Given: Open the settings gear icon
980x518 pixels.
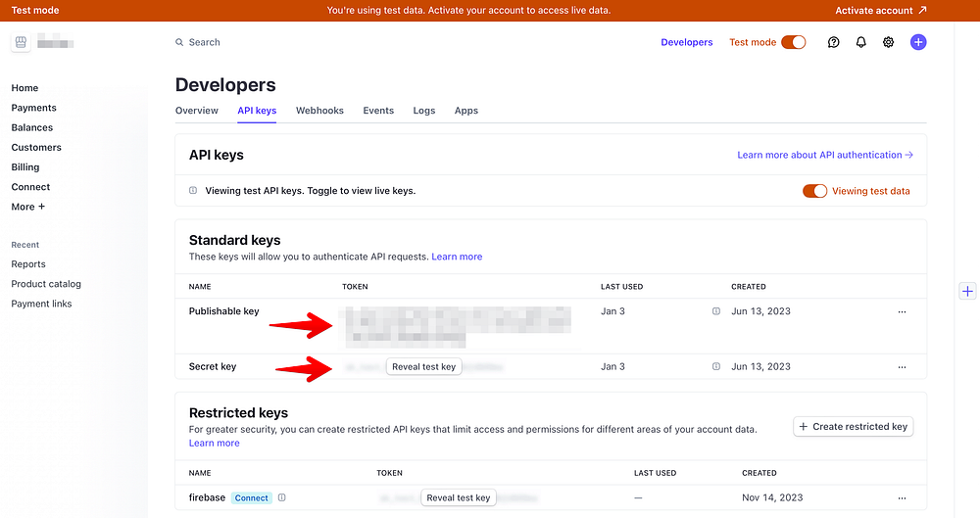Looking at the screenshot, I should 888,42.
